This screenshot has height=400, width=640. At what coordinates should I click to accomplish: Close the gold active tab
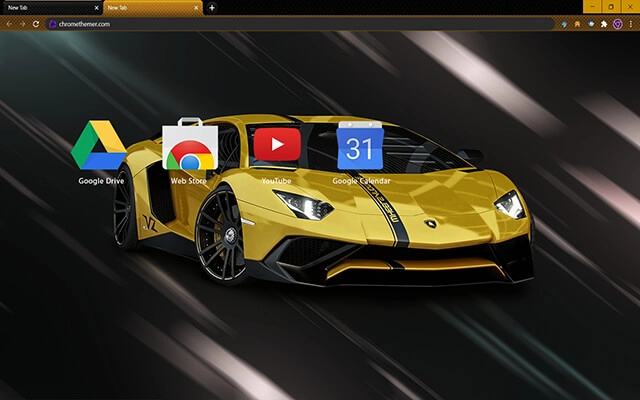click(x=196, y=8)
